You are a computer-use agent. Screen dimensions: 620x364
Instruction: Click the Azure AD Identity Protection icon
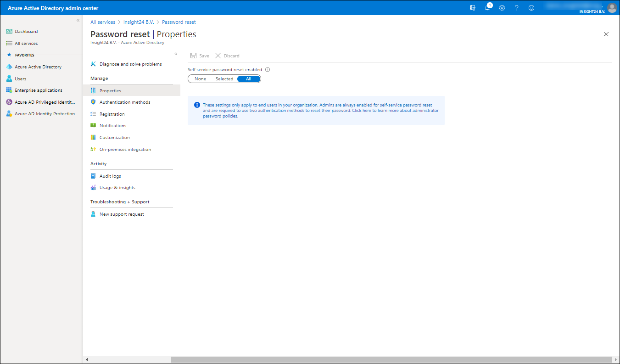point(9,114)
